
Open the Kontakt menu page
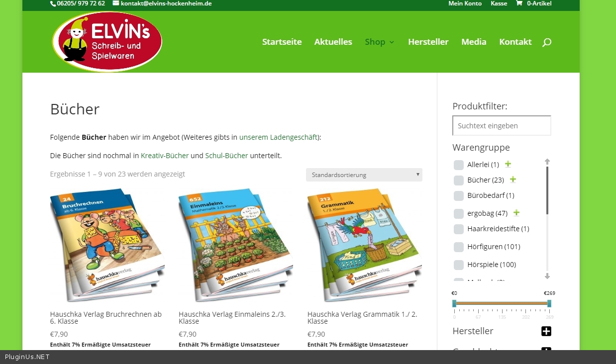point(515,42)
